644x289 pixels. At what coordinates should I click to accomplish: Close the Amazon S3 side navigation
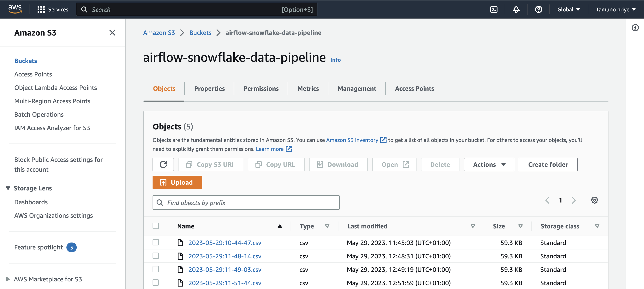point(112,33)
